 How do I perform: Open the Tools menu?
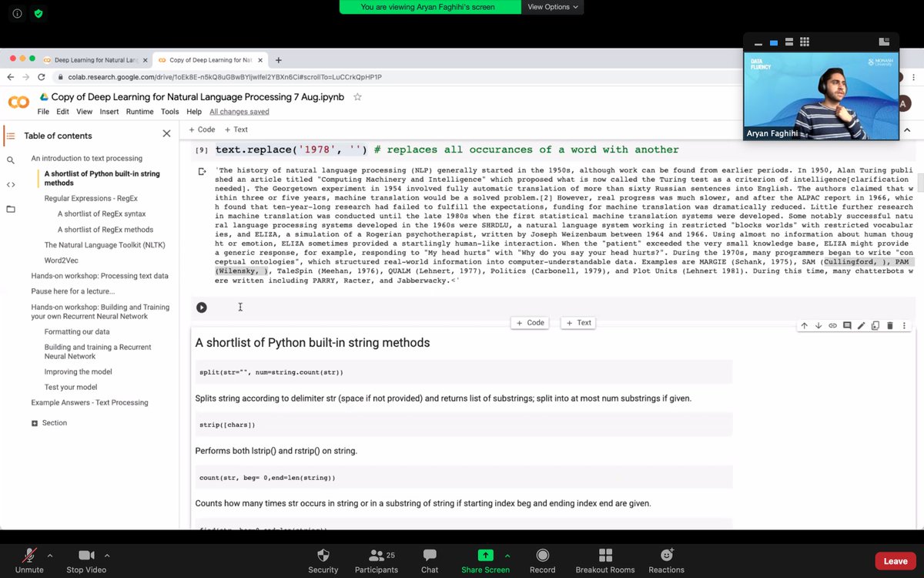169,112
